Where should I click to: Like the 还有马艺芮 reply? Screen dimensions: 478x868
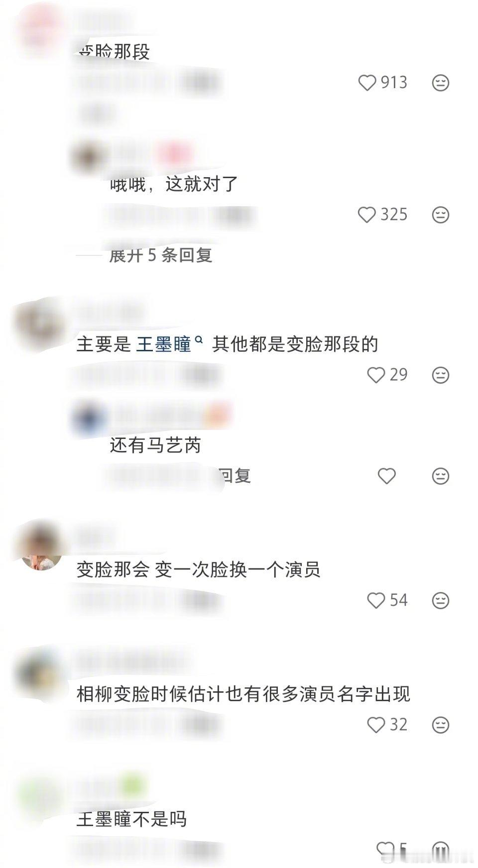pos(386,476)
